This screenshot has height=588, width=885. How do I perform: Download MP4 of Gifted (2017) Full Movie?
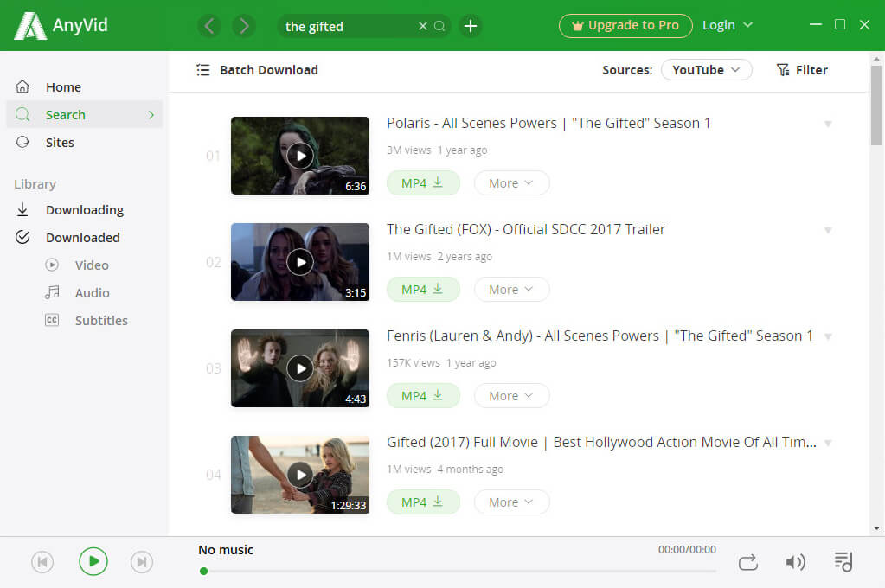point(423,502)
